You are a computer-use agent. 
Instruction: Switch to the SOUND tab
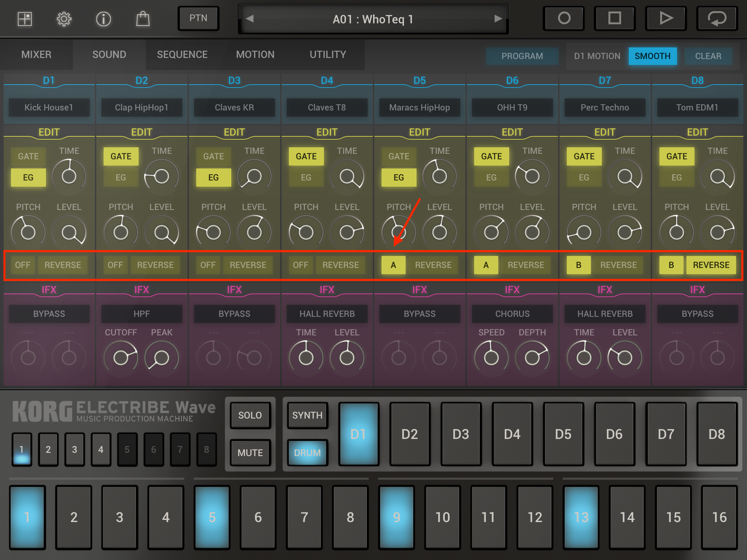(109, 55)
